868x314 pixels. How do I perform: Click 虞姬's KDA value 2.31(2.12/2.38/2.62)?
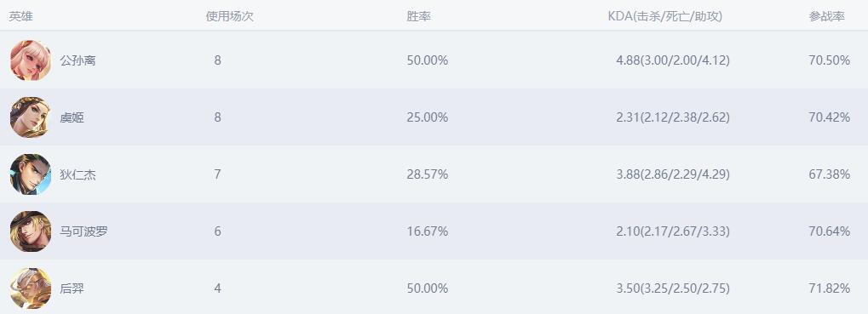tap(673, 117)
